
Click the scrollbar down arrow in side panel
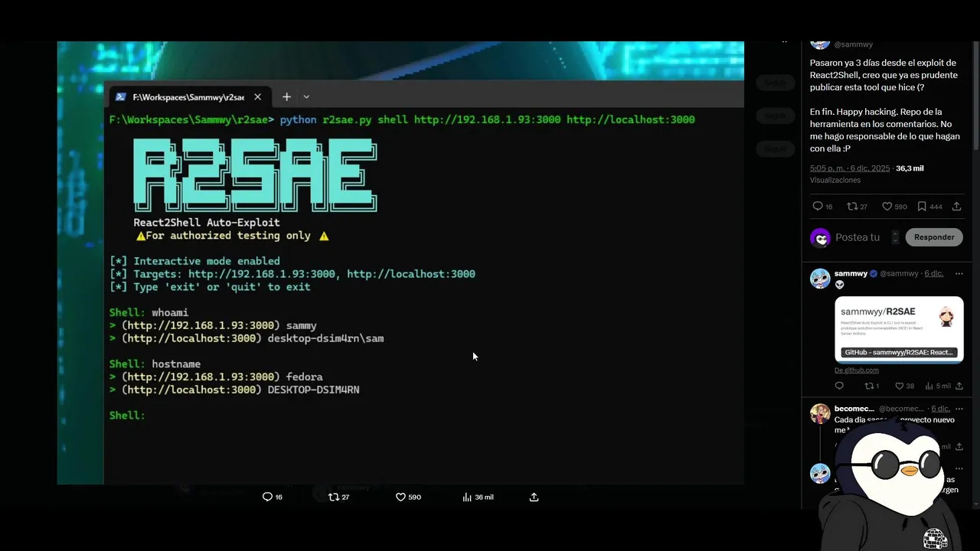976,503
